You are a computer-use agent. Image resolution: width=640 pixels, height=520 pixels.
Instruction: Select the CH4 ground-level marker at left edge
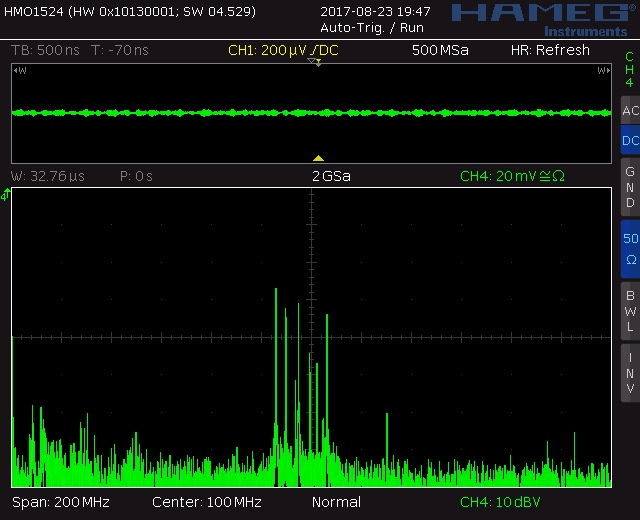[5, 195]
